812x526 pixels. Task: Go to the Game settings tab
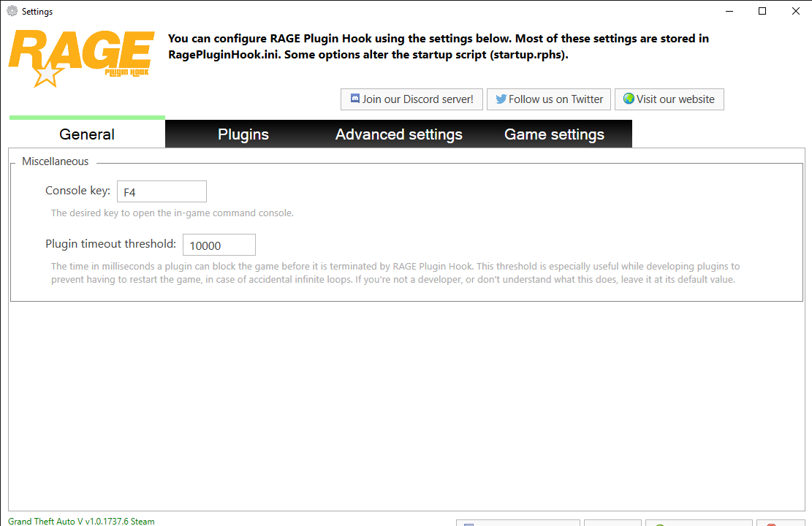[x=554, y=134]
